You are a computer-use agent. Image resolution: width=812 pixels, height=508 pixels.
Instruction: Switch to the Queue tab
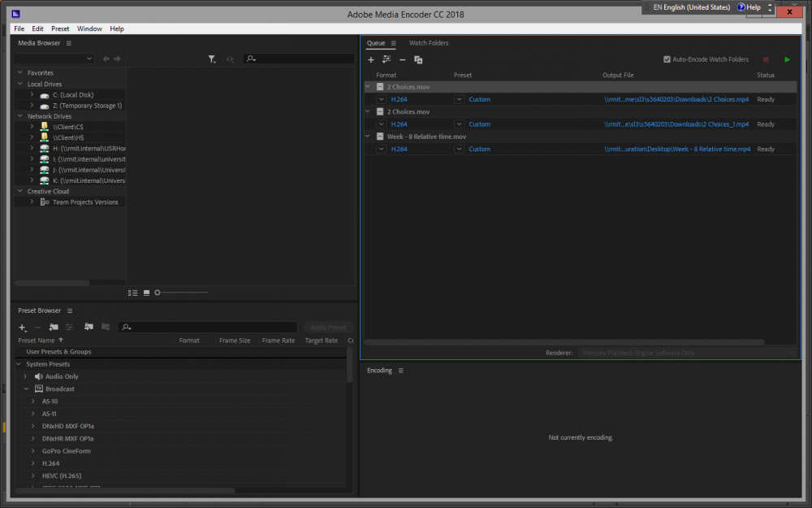[376, 43]
